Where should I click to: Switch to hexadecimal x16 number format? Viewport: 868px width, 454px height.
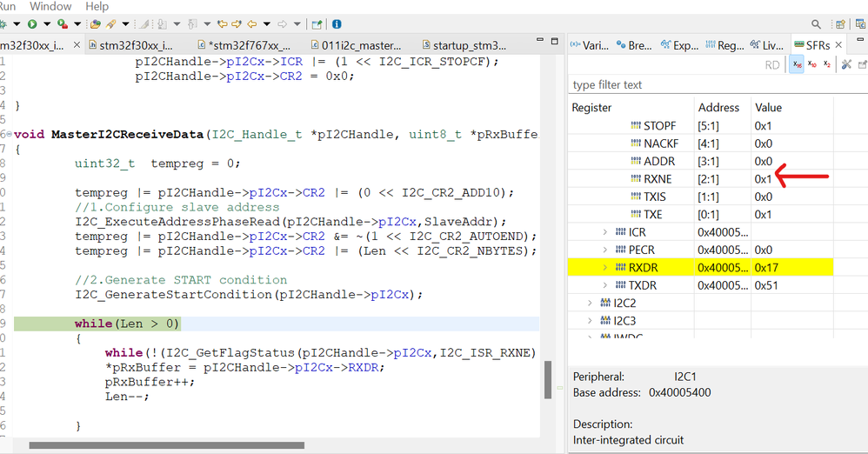pyautogui.click(x=797, y=64)
